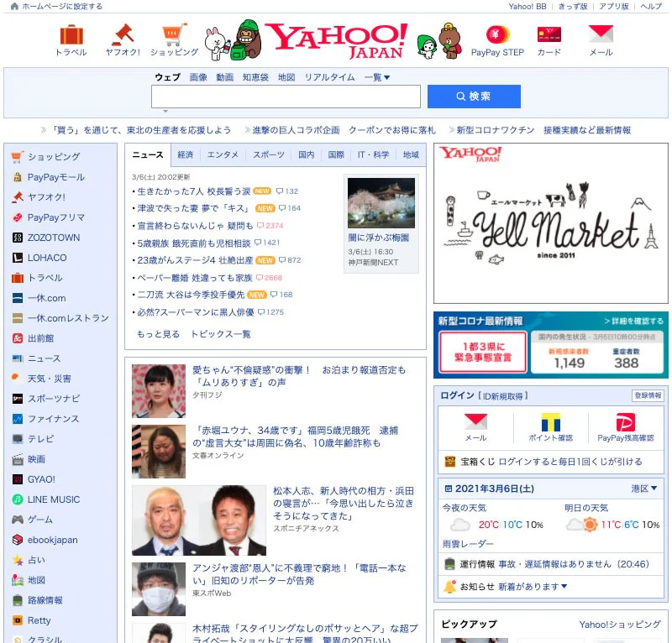Select the 画像 search type
This screenshot has height=643, width=672.
pyautogui.click(x=198, y=77)
